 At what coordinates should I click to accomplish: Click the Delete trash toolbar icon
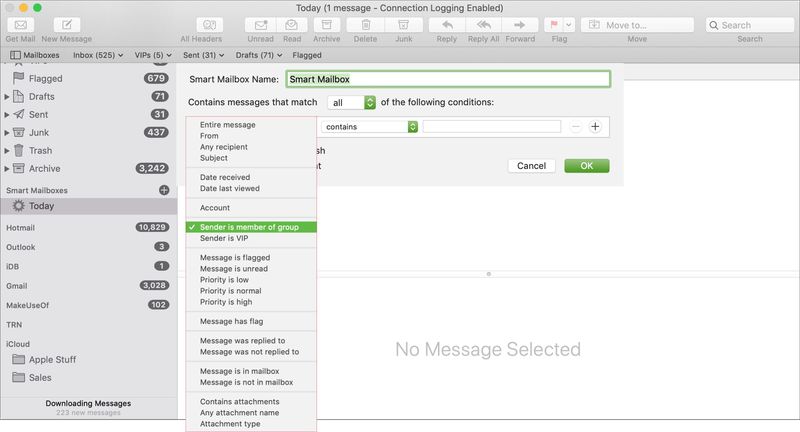click(366, 25)
